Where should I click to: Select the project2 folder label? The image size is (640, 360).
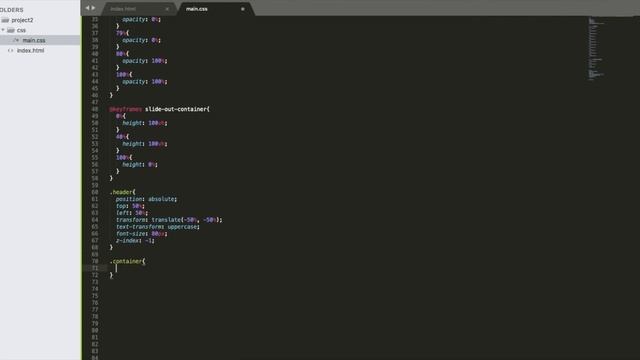pos(22,20)
